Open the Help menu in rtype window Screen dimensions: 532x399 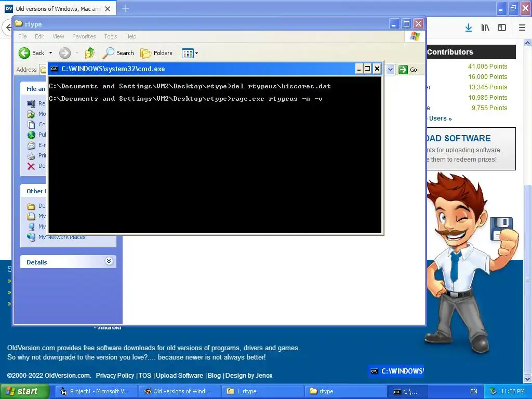[130, 36]
